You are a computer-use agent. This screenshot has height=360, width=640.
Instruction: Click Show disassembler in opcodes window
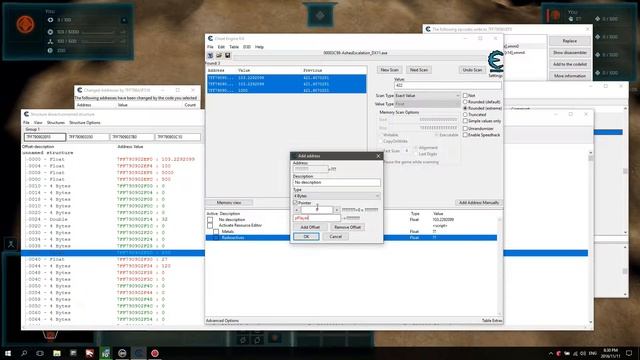click(x=569, y=53)
